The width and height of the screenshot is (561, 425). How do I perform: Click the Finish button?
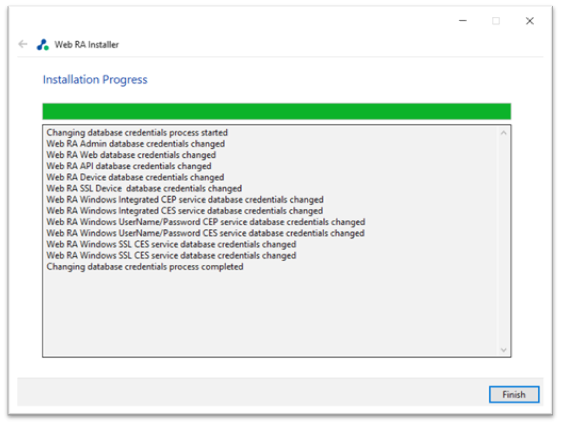click(514, 394)
